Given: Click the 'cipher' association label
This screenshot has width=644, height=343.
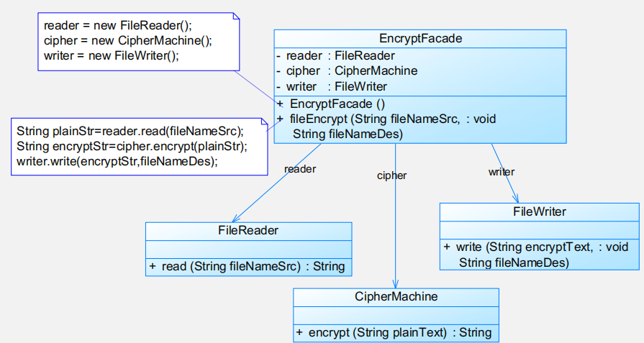Looking at the screenshot, I should coord(392,175).
